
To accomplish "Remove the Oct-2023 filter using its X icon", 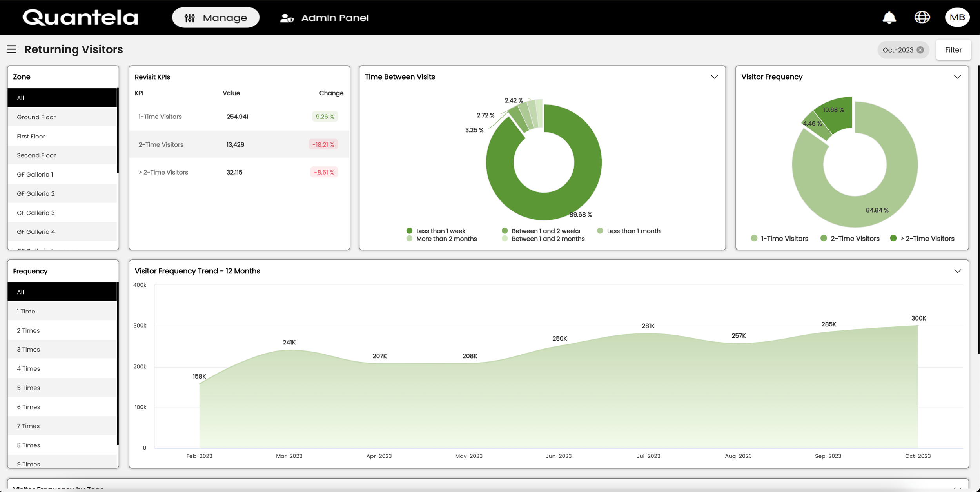I will pyautogui.click(x=920, y=50).
